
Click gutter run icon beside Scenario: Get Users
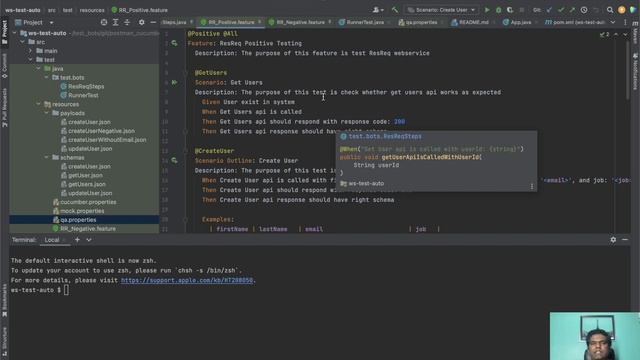click(x=174, y=82)
